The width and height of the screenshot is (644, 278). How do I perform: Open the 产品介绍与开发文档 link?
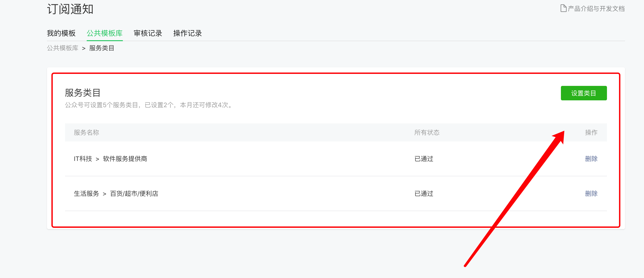coord(596,9)
